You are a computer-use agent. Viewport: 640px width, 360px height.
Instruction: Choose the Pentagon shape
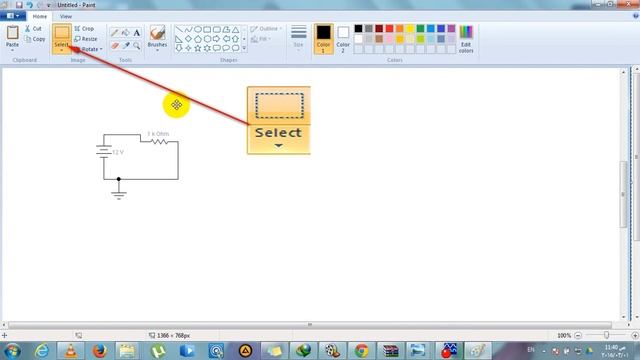click(x=198, y=39)
